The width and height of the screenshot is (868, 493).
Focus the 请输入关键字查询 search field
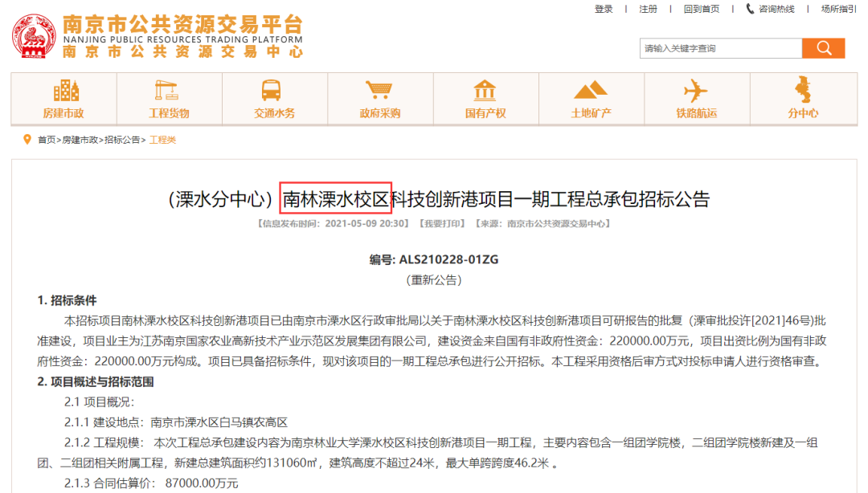721,48
